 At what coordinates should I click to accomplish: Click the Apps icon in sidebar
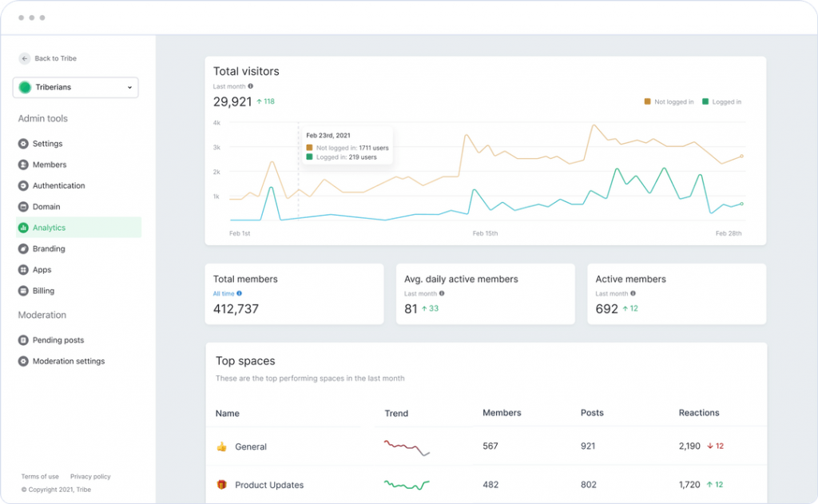(x=24, y=270)
